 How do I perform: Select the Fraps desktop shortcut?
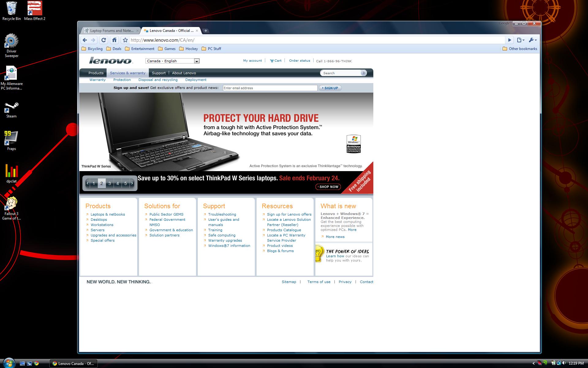pos(11,141)
